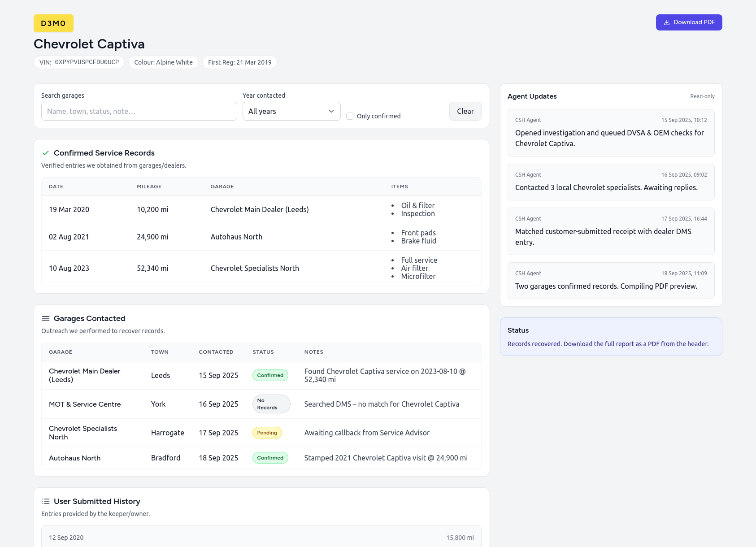756x547 pixels.
Task: Click the VIN chip in the header
Action: click(x=79, y=62)
